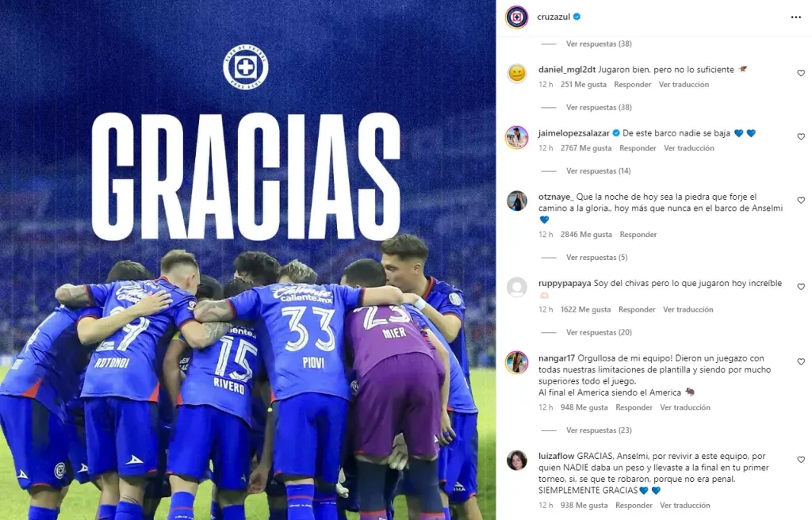View likes on 2767 Me gusta

pyautogui.click(x=586, y=148)
